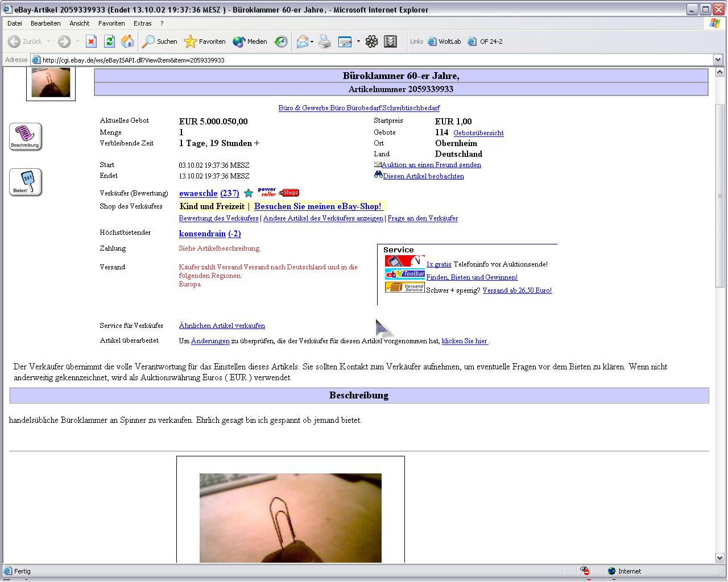
Task: Open the Favoriten star toolbar button
Action: tap(205, 41)
